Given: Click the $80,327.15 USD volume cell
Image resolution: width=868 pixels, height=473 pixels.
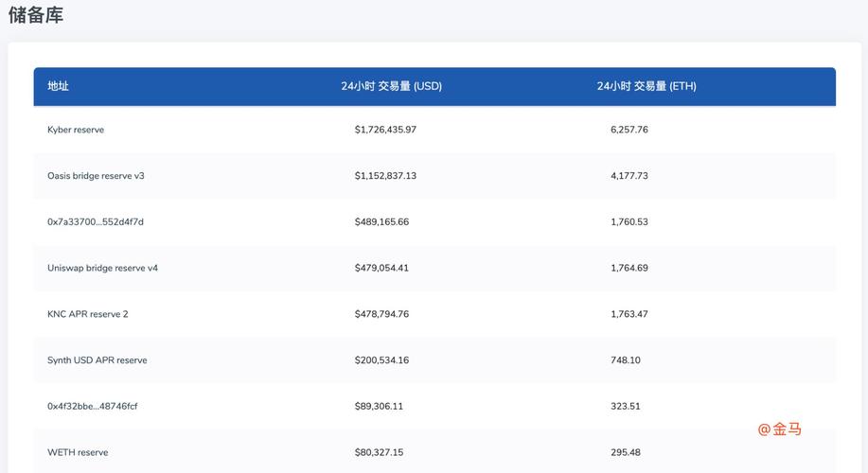Looking at the screenshot, I should [x=379, y=453].
